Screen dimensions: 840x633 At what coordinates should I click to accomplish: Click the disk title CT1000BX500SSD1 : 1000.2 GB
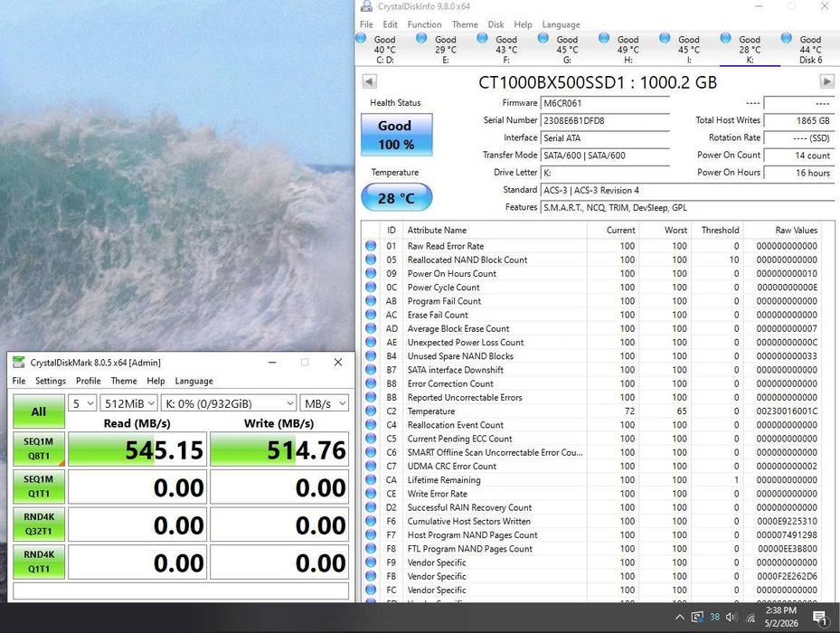tap(598, 82)
